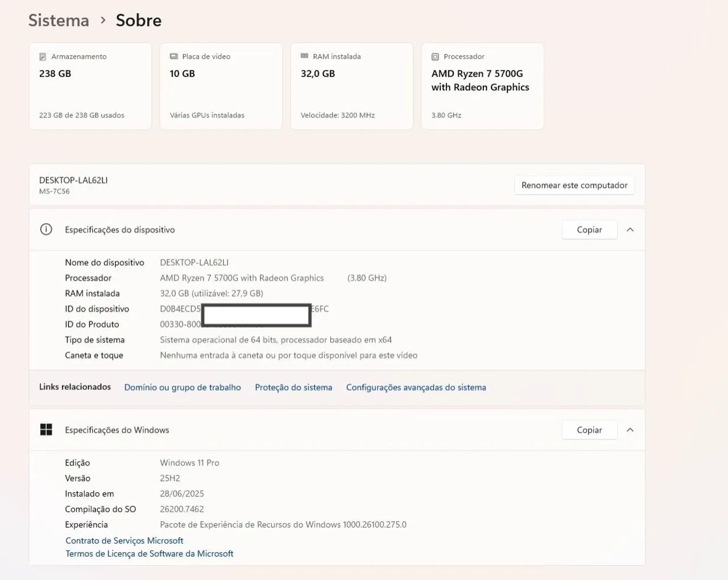Open Contrato de Serviços Microsoft link

click(125, 540)
